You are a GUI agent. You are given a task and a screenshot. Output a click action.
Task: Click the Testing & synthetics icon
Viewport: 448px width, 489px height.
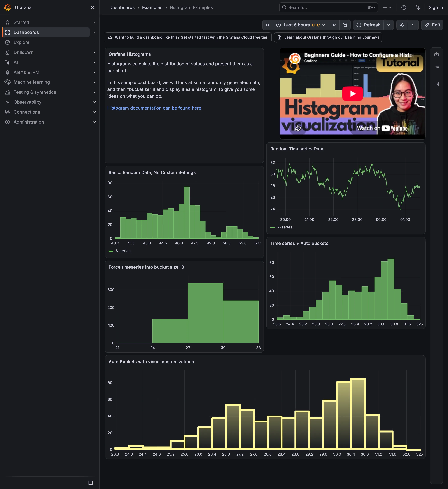(x=7, y=92)
